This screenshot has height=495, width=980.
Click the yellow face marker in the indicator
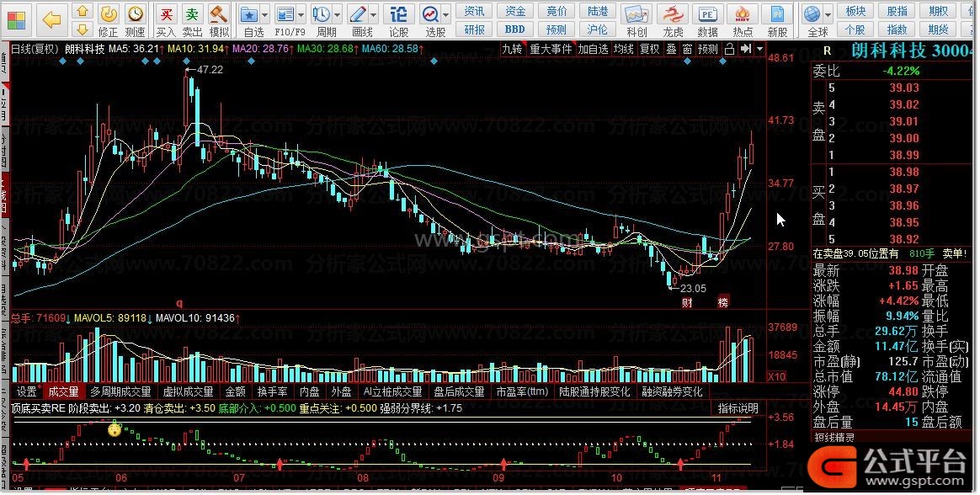[x=115, y=429]
